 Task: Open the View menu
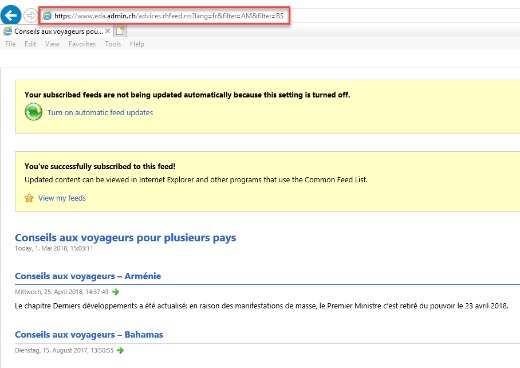coord(52,44)
